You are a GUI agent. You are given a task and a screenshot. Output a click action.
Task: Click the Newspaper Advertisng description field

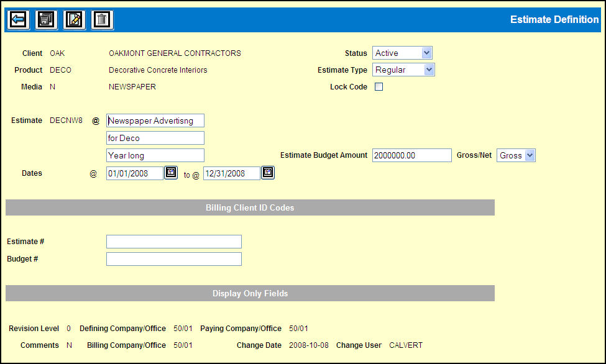(155, 121)
